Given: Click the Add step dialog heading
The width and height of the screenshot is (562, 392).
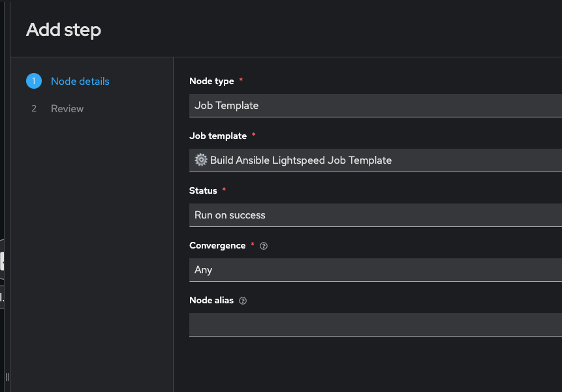Looking at the screenshot, I should point(63,29).
